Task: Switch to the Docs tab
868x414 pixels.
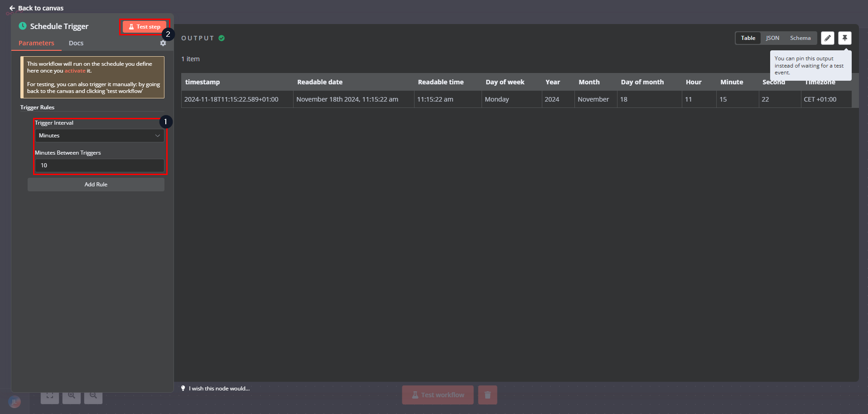Action: (x=76, y=43)
